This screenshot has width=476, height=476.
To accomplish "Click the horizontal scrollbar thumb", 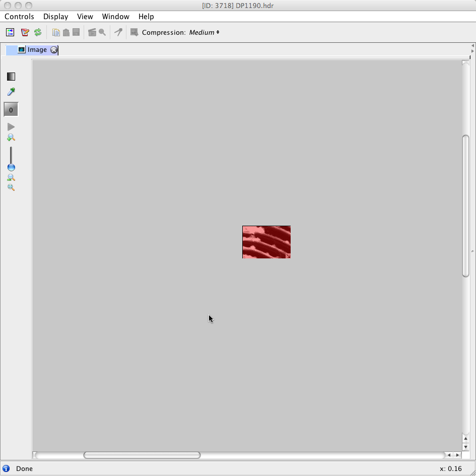I will pyautogui.click(x=142, y=455).
